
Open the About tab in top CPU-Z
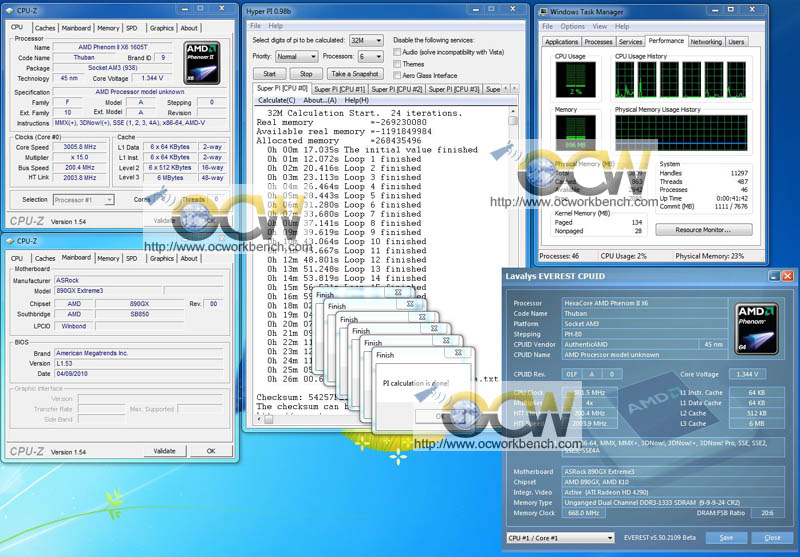coord(189,28)
